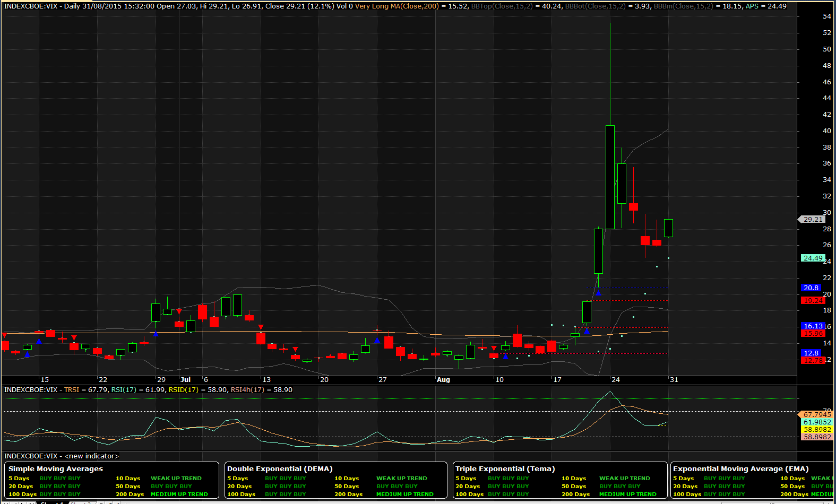Screen dimensions: 836x504
Task: Click the 61.9852 RSI value tag
Action: tap(817, 422)
